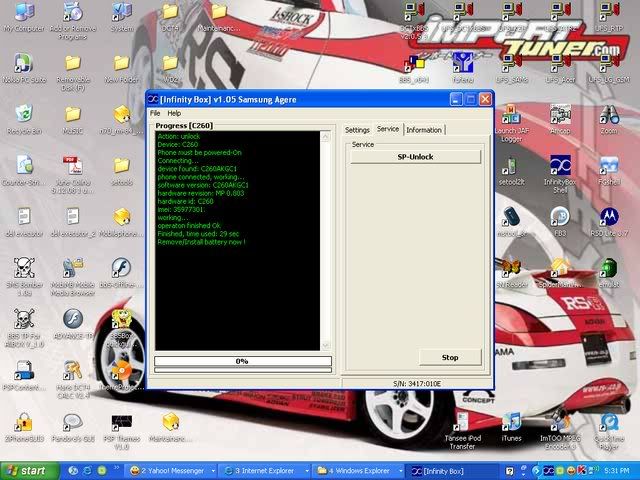Open the System shortcut on desktop
The image size is (640, 480).
[122, 17]
